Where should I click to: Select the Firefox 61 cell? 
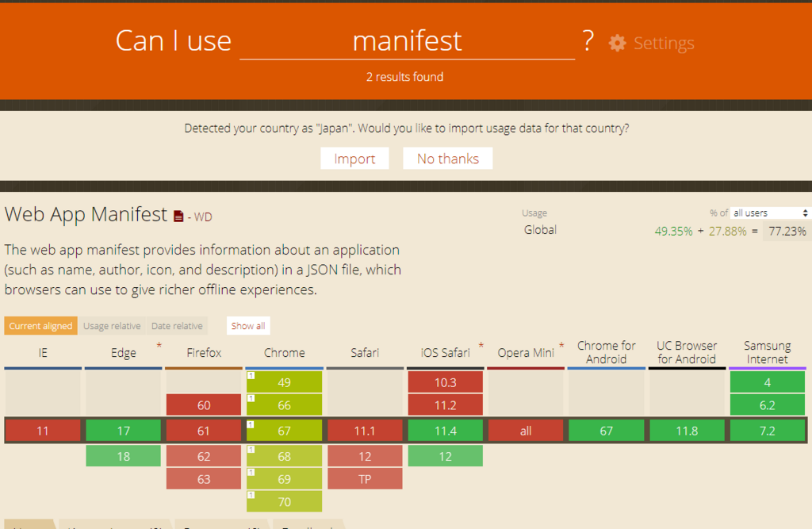point(204,431)
